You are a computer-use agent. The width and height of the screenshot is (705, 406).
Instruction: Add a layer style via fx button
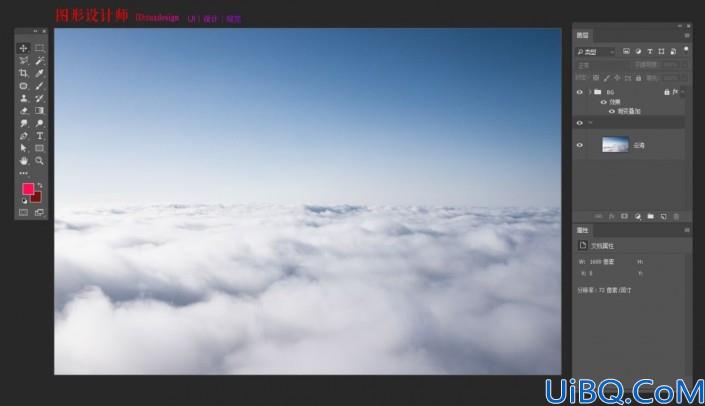611,217
